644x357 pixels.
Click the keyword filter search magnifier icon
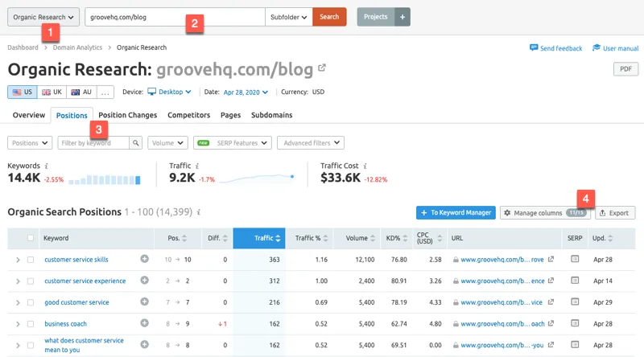[x=135, y=143]
